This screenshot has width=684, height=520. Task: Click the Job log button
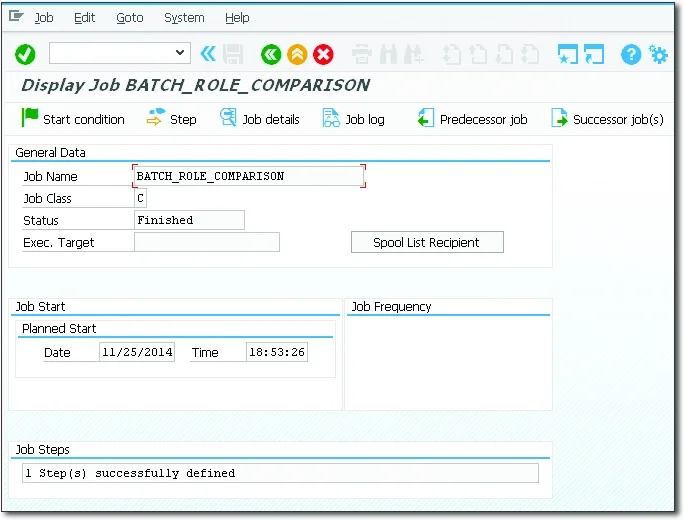tap(353, 119)
